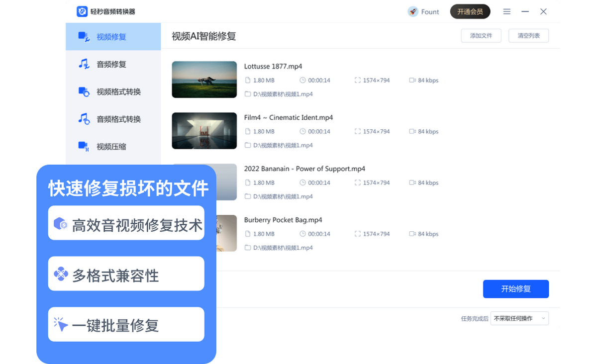The width and height of the screenshot is (597, 364).
Task: Select the Lottusse 1877.mp4 thumbnail
Action: pyautogui.click(x=204, y=80)
